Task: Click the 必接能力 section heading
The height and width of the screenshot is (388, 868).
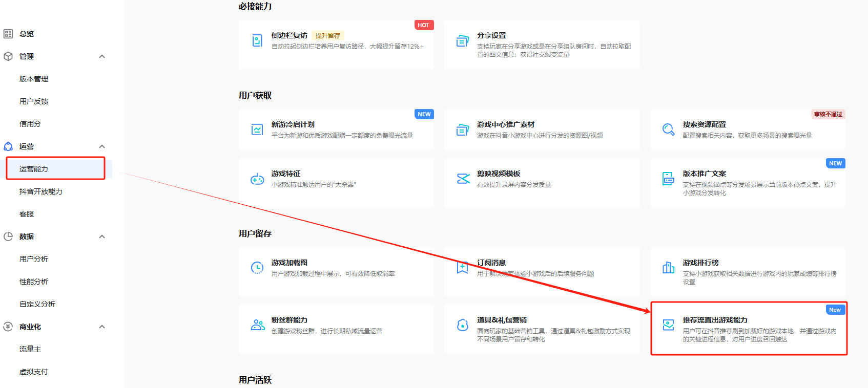Action: [255, 7]
